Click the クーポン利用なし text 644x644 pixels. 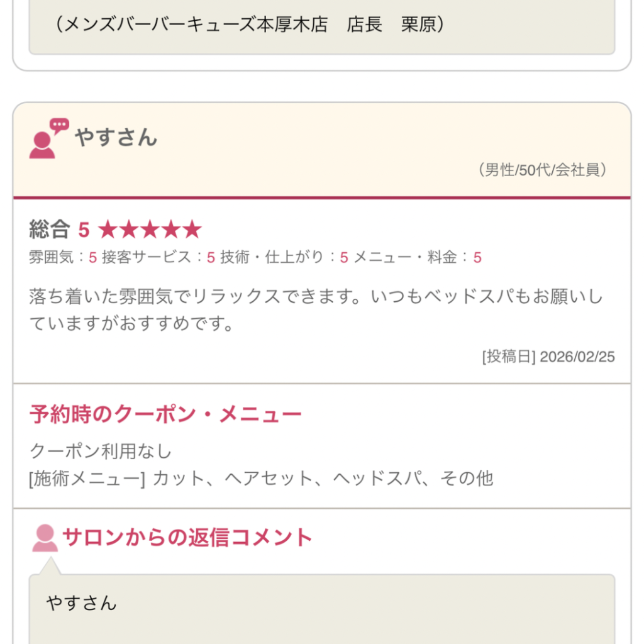point(101,452)
